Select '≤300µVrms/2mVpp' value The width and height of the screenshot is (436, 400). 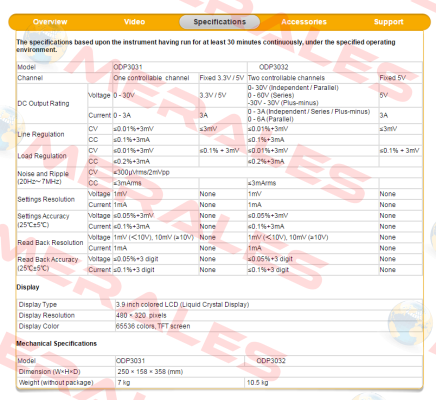(141, 172)
